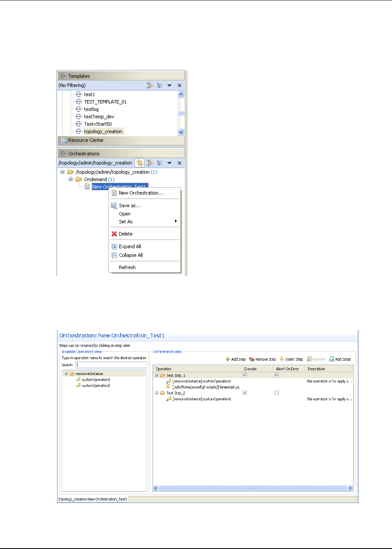Collapse the Test Step_2 row
This screenshot has width=392, height=549.
point(157,393)
